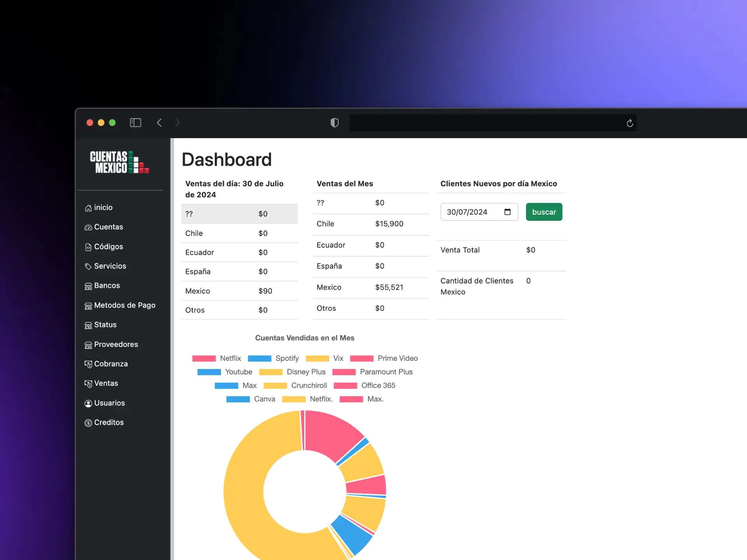Toggle Youtube legend item

click(x=225, y=372)
